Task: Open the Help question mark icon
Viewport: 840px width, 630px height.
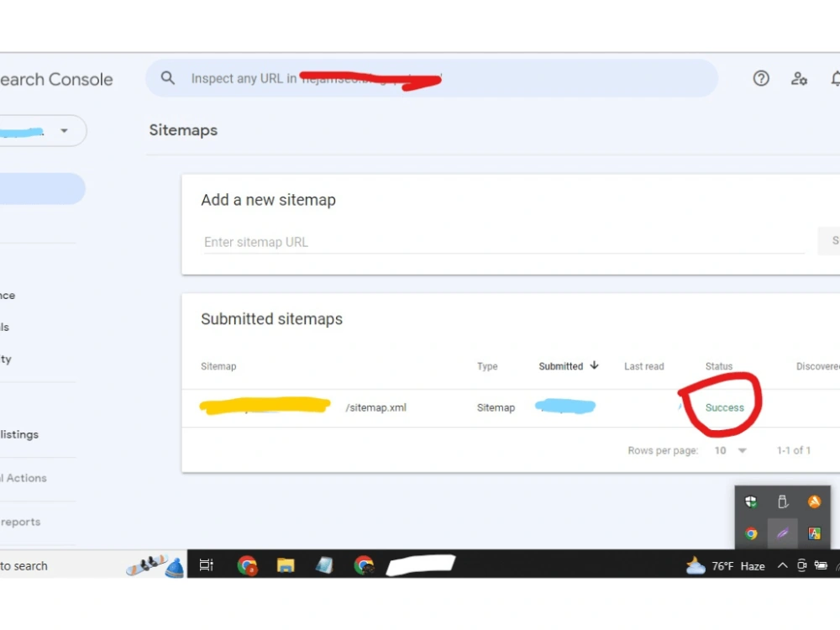Action: 761,79
